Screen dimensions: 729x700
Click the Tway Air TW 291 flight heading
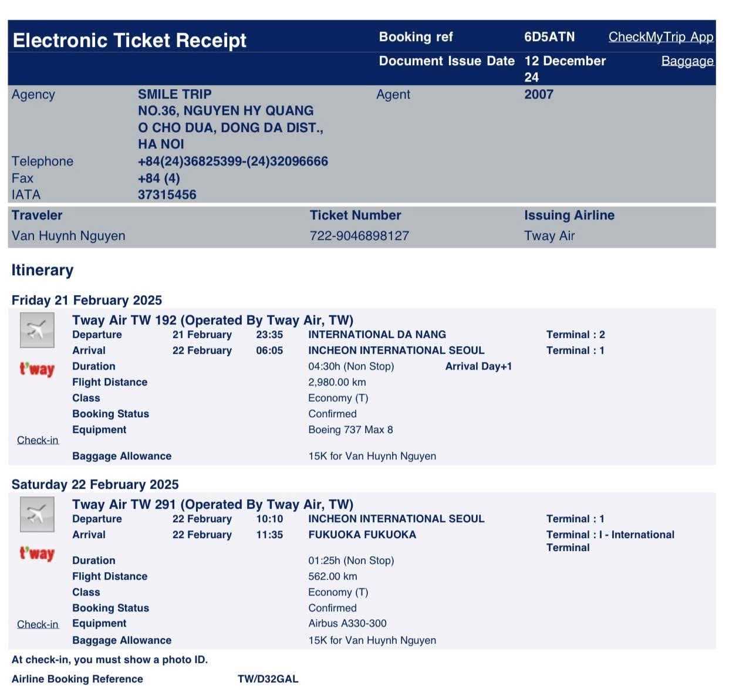[212, 505]
